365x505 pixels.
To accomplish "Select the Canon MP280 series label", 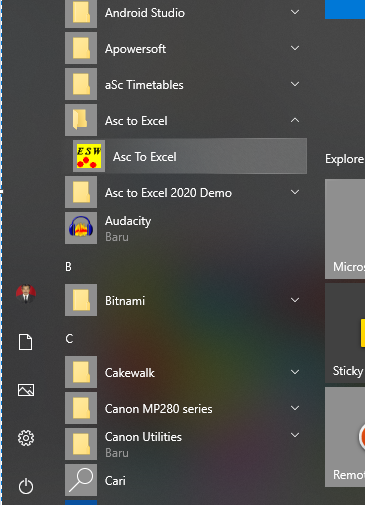I will click(159, 409).
